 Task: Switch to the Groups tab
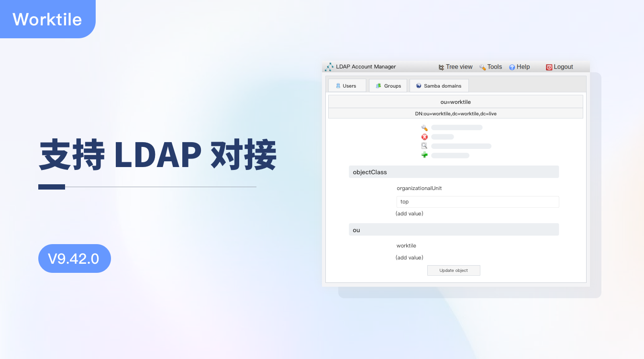pyautogui.click(x=388, y=86)
